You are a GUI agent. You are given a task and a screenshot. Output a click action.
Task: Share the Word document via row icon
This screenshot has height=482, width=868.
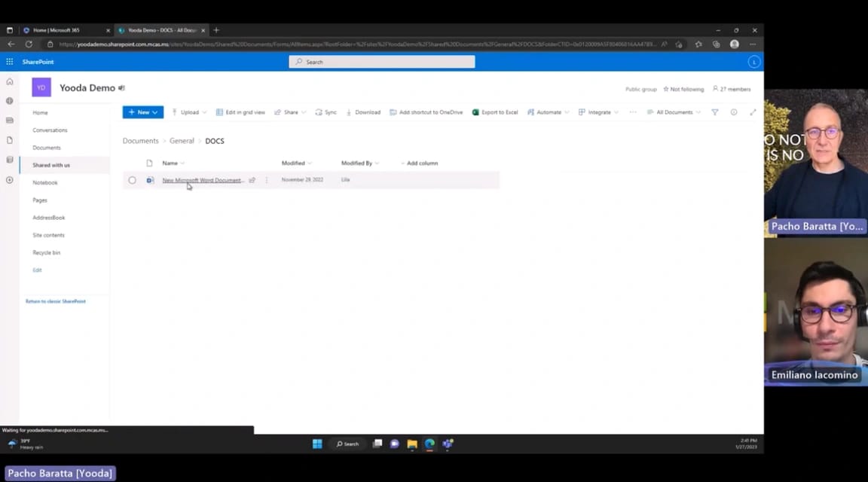coord(252,180)
